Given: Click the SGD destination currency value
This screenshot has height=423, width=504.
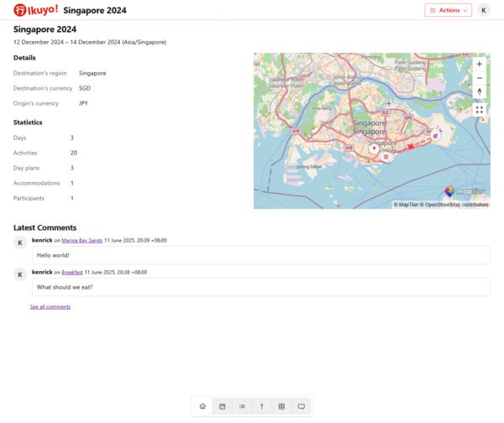Looking at the screenshot, I should pos(85,88).
